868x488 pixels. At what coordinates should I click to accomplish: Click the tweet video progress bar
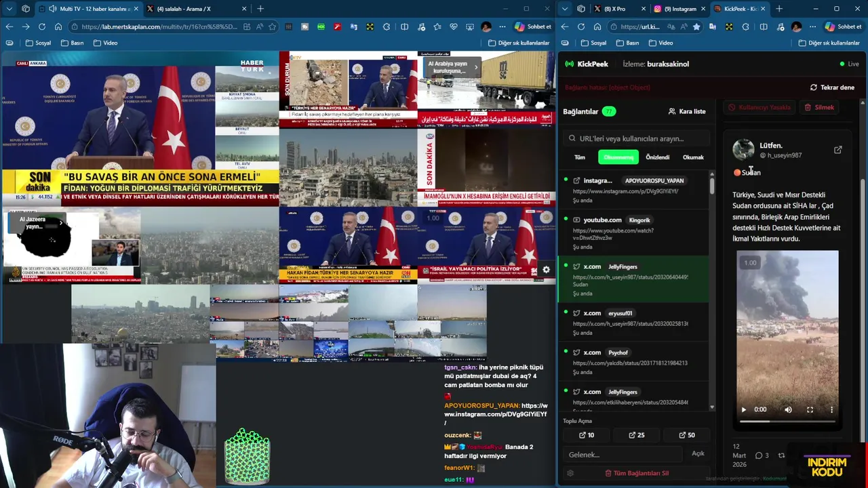787,421
